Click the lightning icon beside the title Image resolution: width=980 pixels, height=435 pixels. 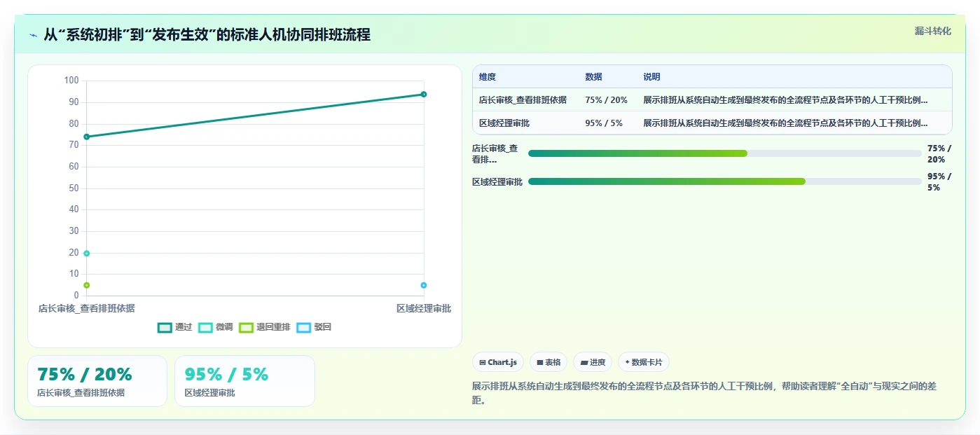pyautogui.click(x=33, y=35)
